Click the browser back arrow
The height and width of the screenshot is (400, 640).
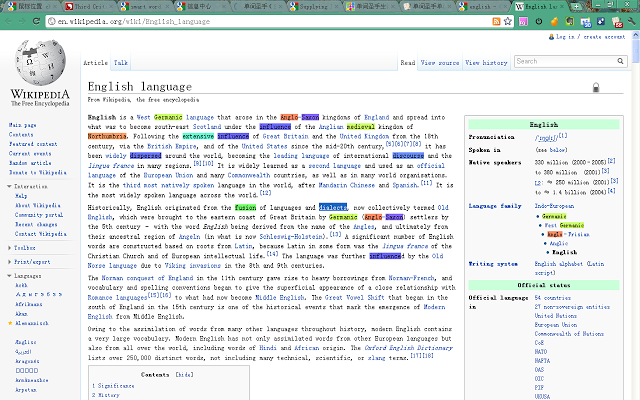pyautogui.click(x=9, y=21)
